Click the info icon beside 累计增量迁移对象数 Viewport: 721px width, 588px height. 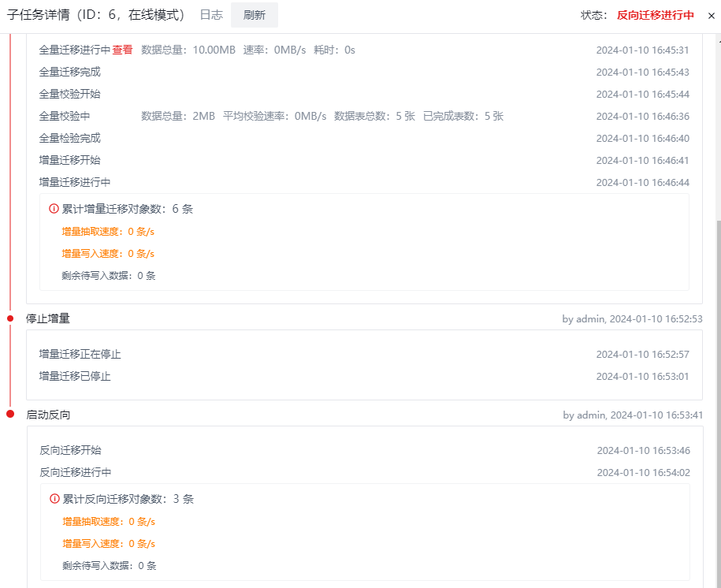click(x=52, y=208)
